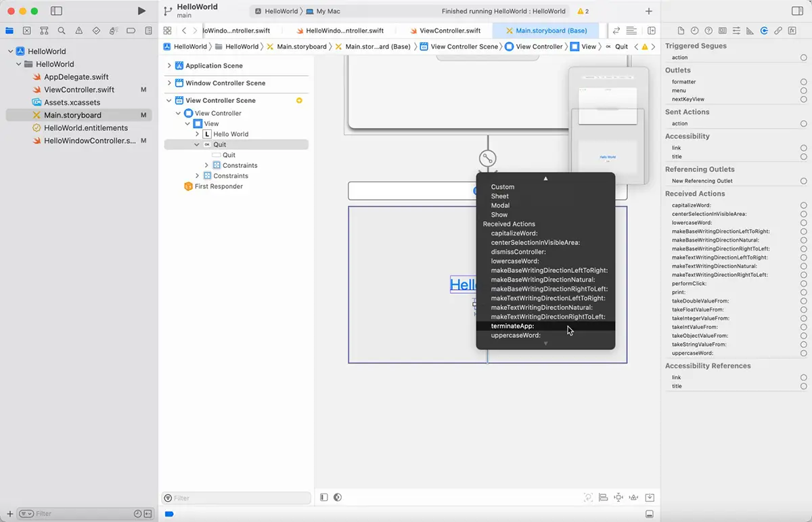
Task: Open the Report navigator
Action: click(x=149, y=30)
